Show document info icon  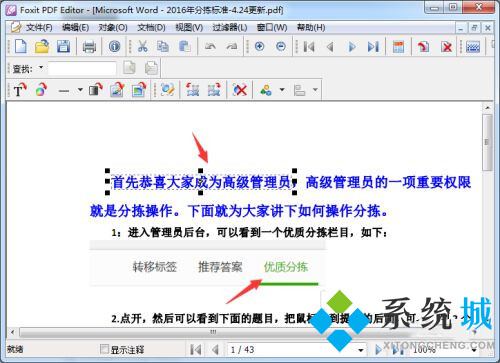pyautogui.click(x=114, y=46)
